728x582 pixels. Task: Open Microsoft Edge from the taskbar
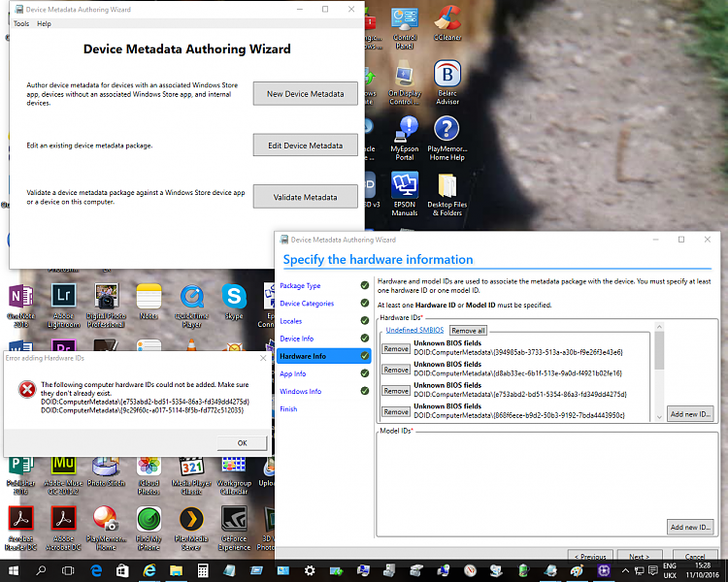coord(96,571)
